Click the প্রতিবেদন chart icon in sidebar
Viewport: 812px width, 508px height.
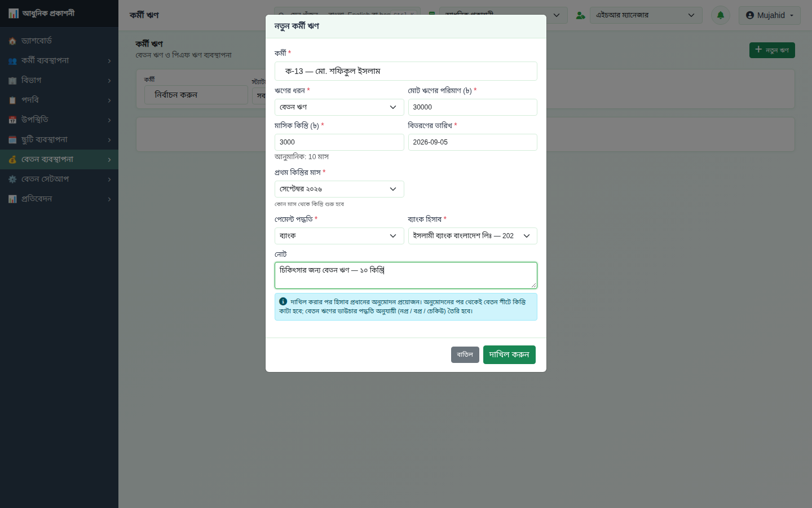12,199
